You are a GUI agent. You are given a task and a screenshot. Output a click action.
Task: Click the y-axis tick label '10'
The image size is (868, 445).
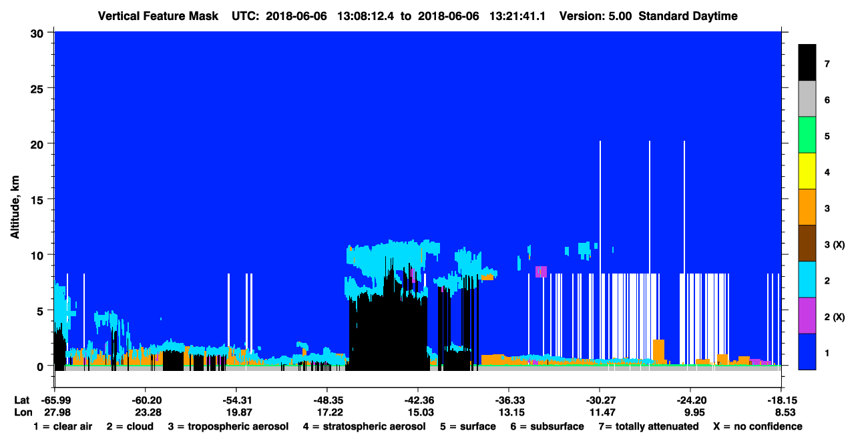pyautogui.click(x=39, y=255)
